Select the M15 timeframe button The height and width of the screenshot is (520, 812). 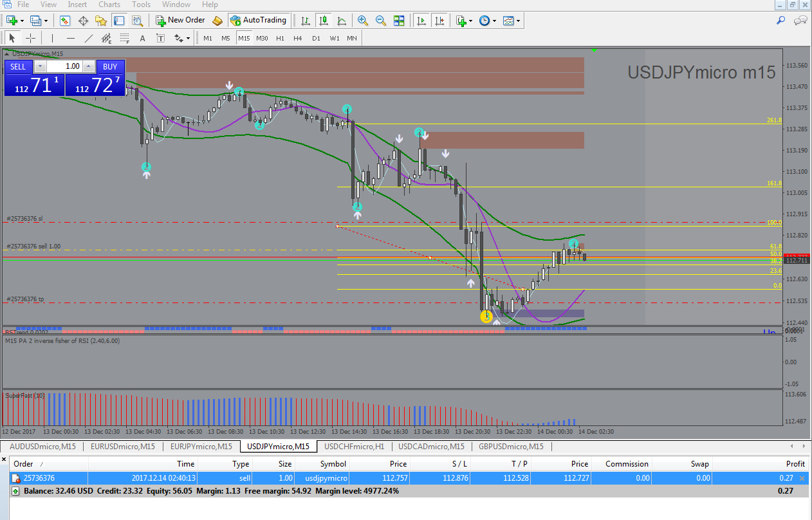click(244, 38)
